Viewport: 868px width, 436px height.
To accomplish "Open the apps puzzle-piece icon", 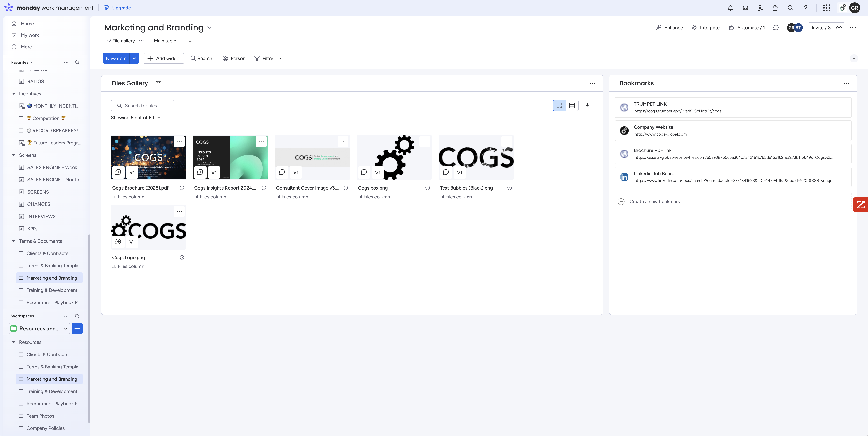I will (775, 8).
